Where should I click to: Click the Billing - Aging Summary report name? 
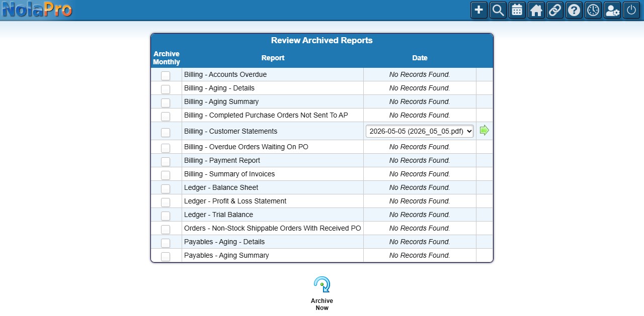click(221, 101)
